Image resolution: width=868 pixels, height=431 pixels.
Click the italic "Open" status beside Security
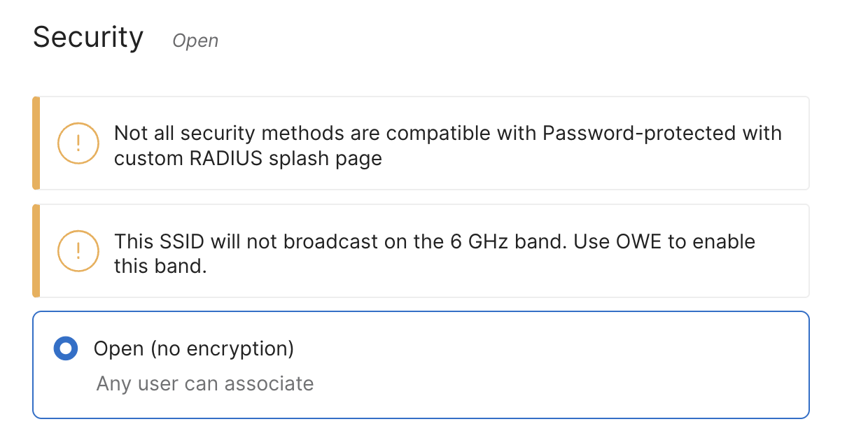(195, 41)
